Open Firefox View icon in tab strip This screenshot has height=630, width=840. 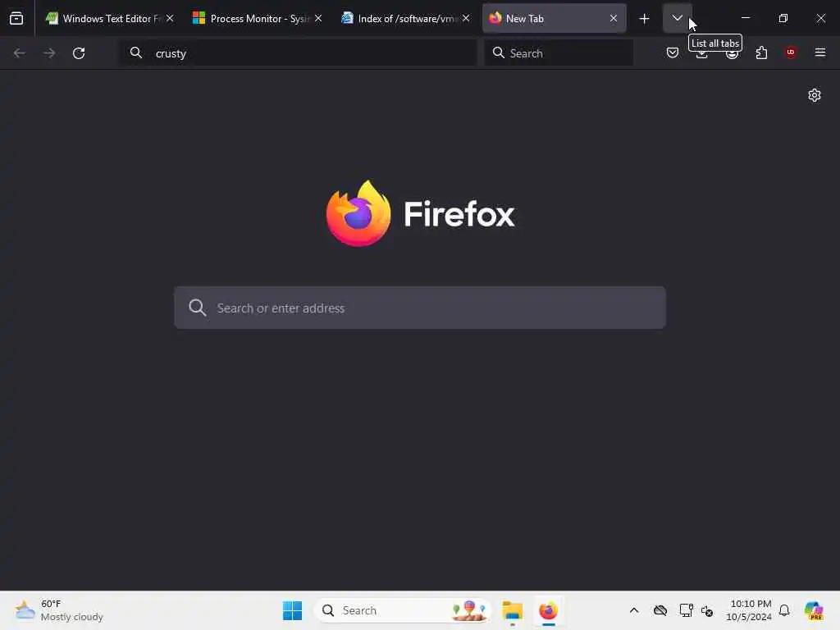(x=16, y=19)
